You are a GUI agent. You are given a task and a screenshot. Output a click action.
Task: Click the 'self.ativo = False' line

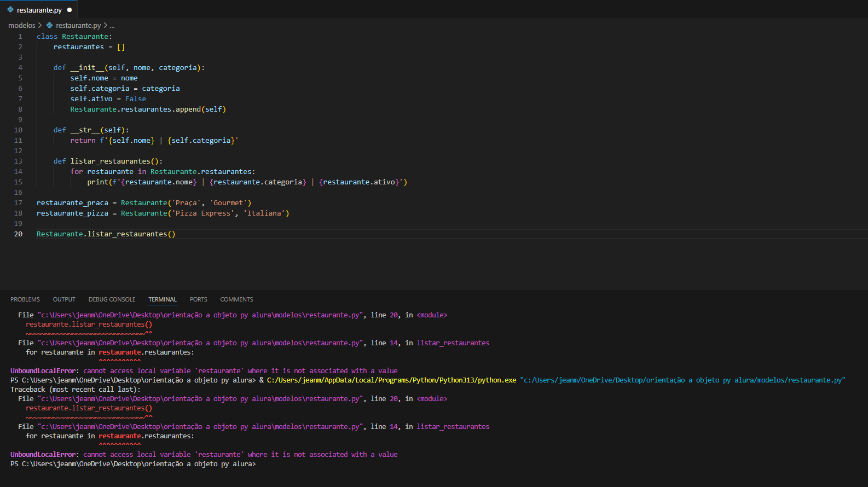(108, 99)
